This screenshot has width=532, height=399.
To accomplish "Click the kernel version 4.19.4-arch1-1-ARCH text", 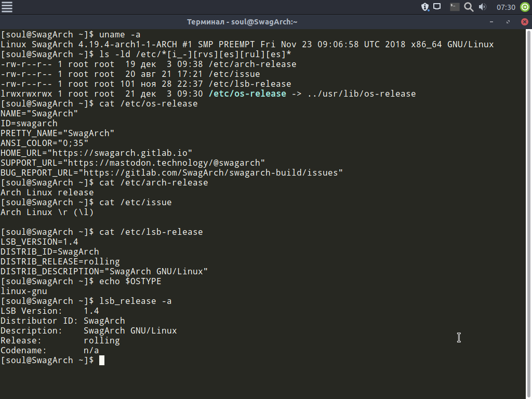I will pos(128,45).
